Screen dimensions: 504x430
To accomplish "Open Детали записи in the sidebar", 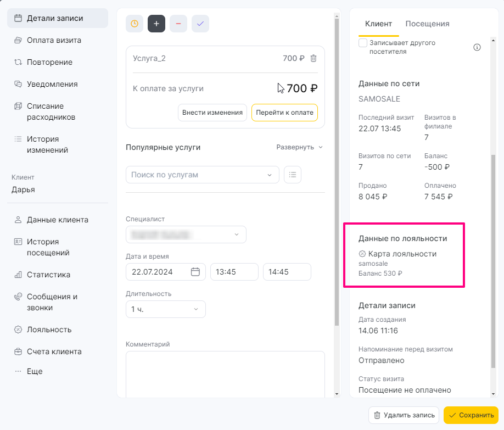I will 58,18.
